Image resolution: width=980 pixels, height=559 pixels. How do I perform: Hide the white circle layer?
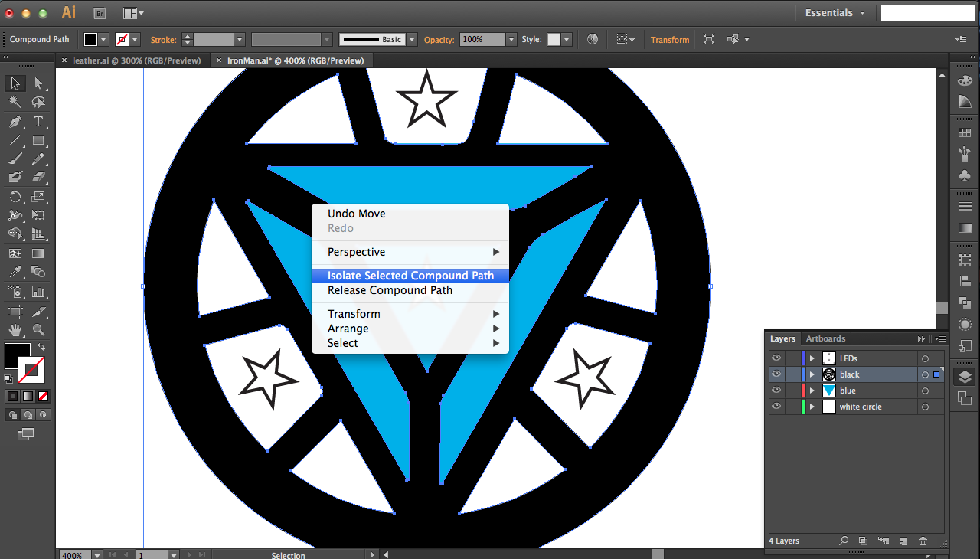tap(776, 407)
